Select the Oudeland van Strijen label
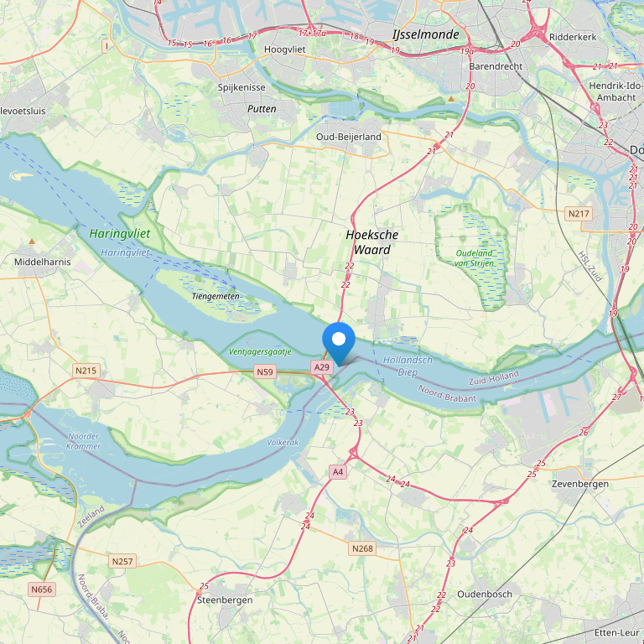This screenshot has height=644, width=644. [x=474, y=258]
